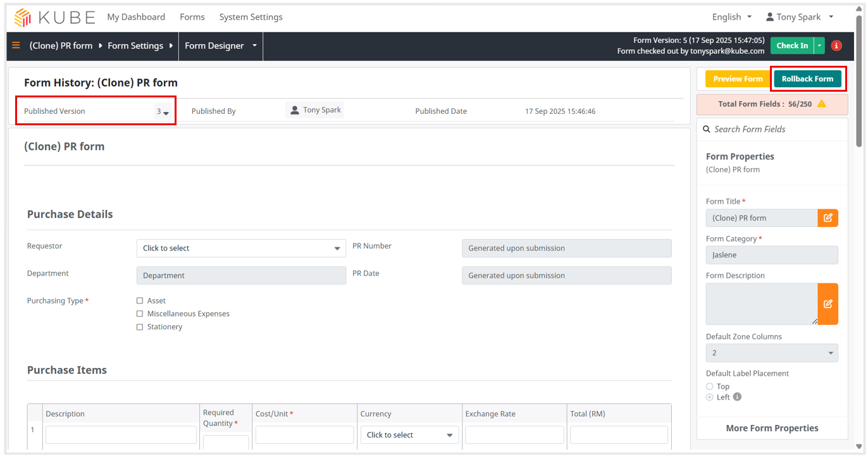Click the Rollback Form button

pyautogui.click(x=807, y=79)
